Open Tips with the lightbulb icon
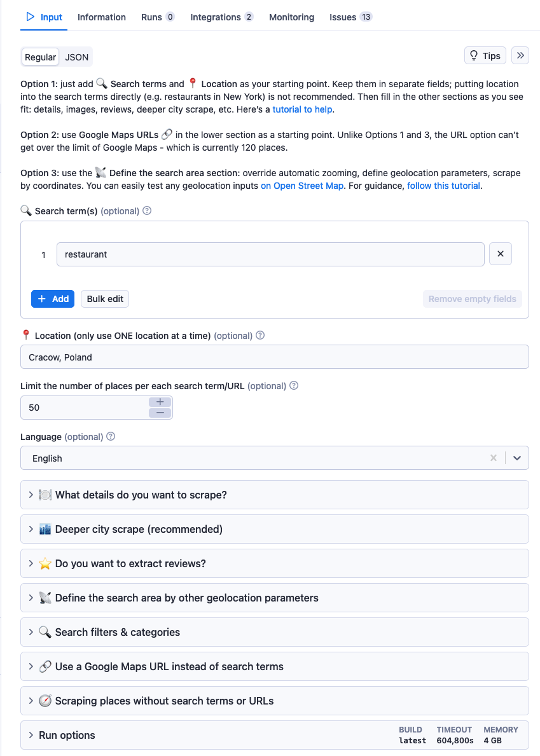The image size is (540, 756). (485, 55)
